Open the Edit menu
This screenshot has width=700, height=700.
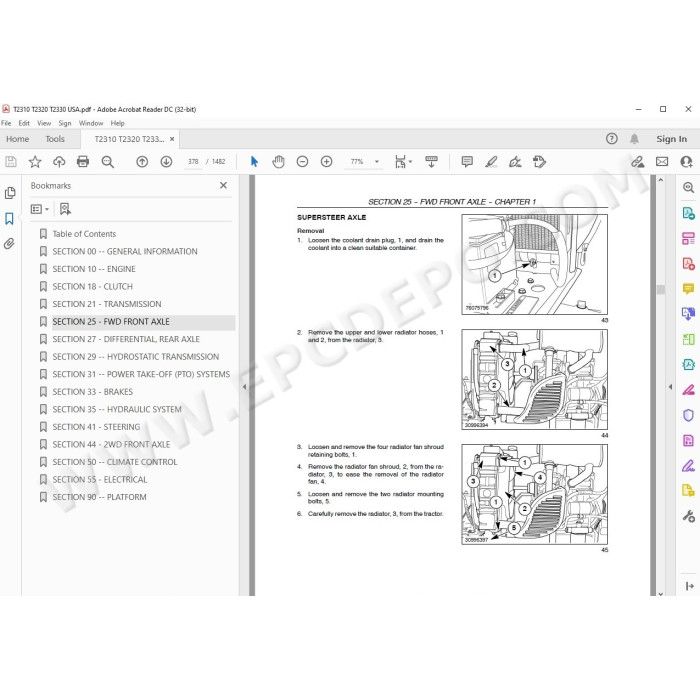(x=24, y=123)
